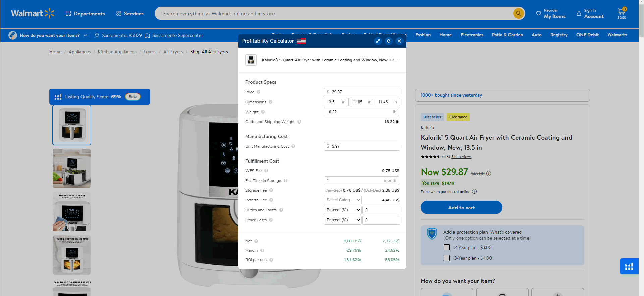644x296 pixels.
Task: Check the 3-Year plan - $4.00 checkbox
Action: [x=447, y=258]
